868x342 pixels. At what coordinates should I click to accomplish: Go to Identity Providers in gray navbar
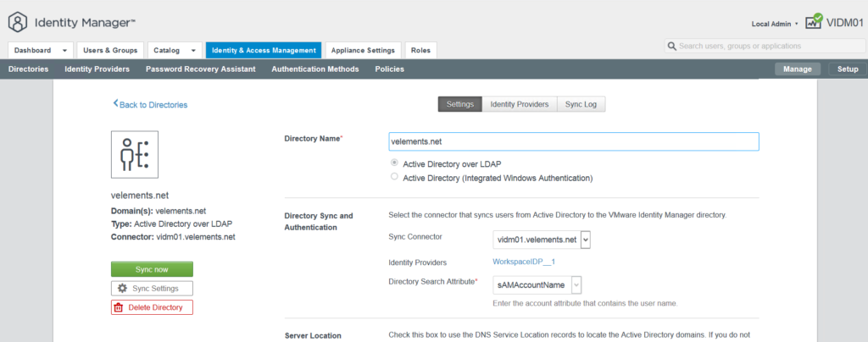[x=97, y=69]
